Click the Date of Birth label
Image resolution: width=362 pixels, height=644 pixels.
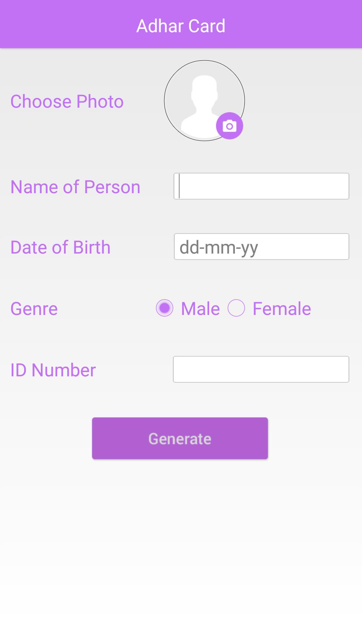60,247
